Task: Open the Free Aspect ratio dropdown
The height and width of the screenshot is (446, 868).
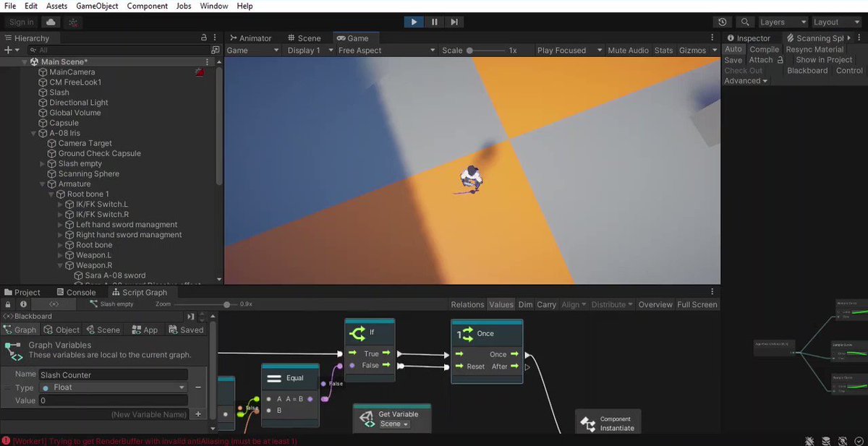Action: coord(386,51)
